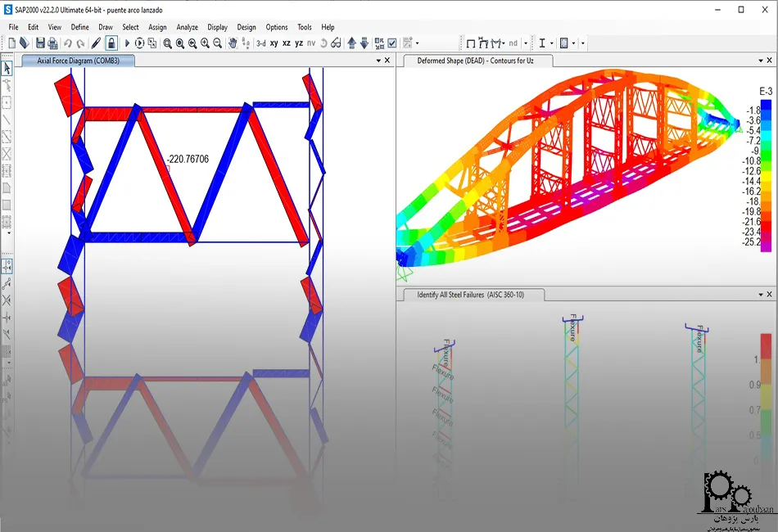Select the Pan hand tool
This screenshot has height=532, width=778.
coord(233,43)
